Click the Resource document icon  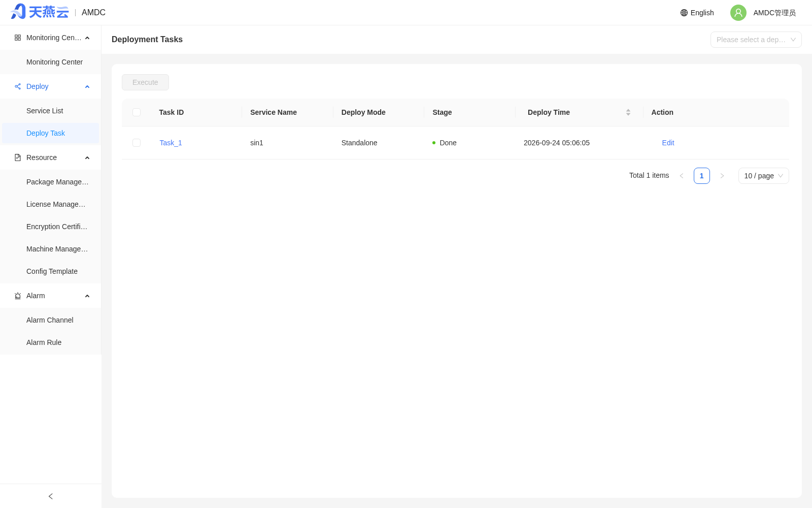[x=18, y=157]
